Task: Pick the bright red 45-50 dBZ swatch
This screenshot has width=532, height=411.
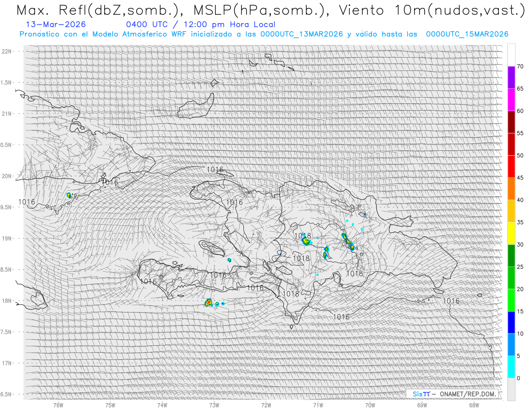Action: point(511,167)
